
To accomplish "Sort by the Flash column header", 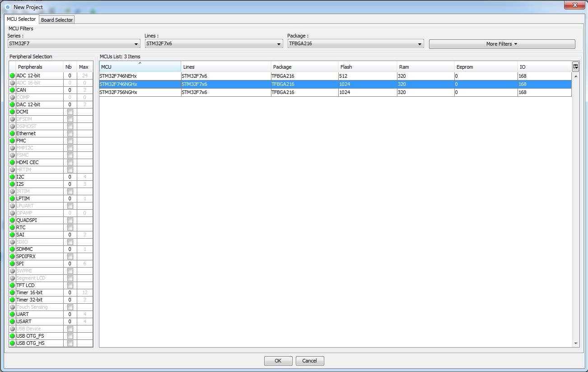I will point(368,67).
